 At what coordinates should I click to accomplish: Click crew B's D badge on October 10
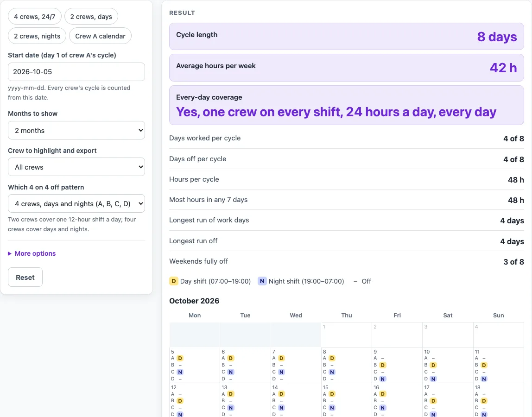pyautogui.click(x=433, y=365)
